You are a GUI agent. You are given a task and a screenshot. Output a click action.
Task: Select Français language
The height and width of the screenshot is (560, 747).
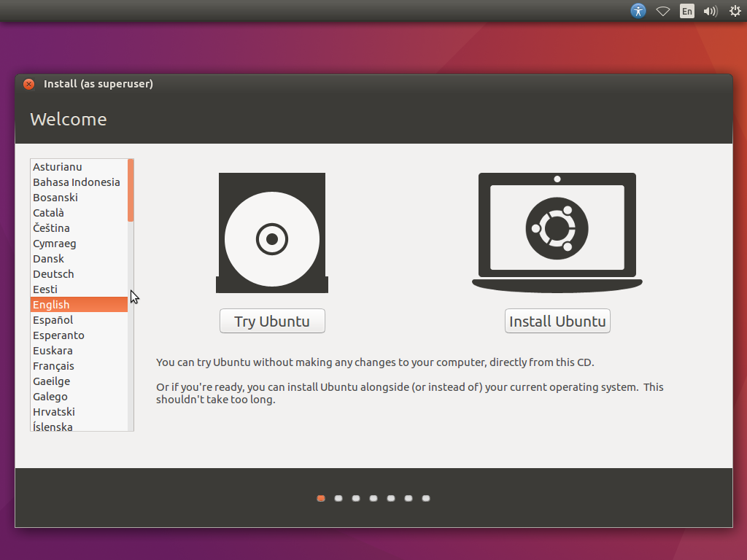[79, 366]
